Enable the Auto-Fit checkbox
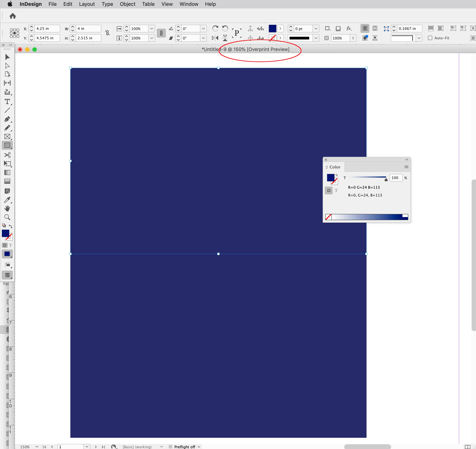 (x=430, y=38)
